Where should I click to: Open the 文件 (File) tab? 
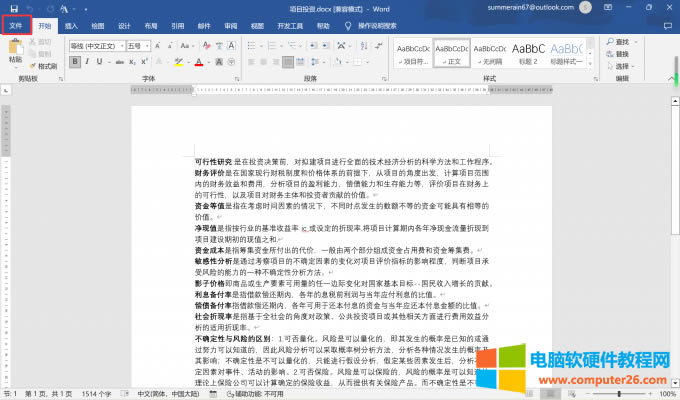coord(16,26)
